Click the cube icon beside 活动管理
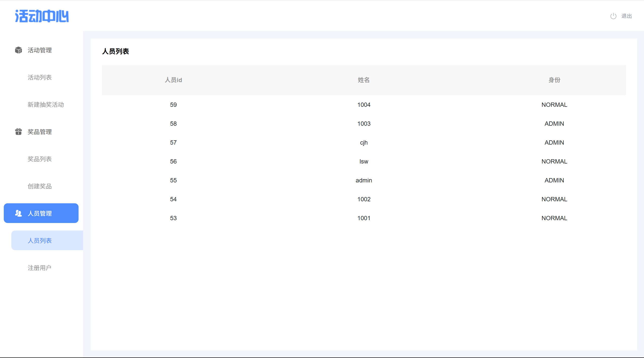Image resolution: width=644 pixels, height=358 pixels. pyautogui.click(x=18, y=50)
